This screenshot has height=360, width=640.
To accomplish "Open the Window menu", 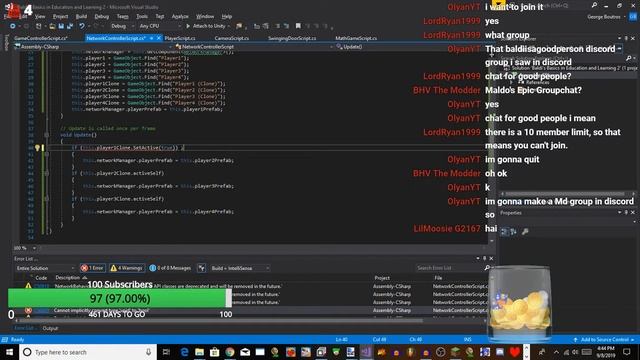I will pyautogui.click(x=205, y=16).
